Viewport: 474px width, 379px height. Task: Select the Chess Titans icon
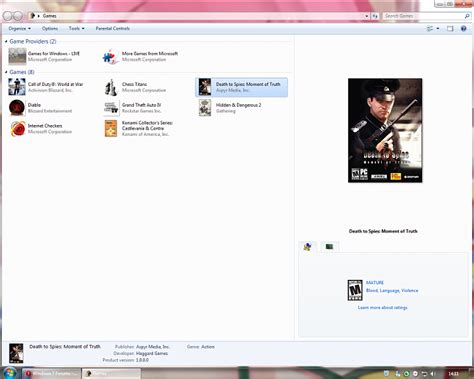111,87
